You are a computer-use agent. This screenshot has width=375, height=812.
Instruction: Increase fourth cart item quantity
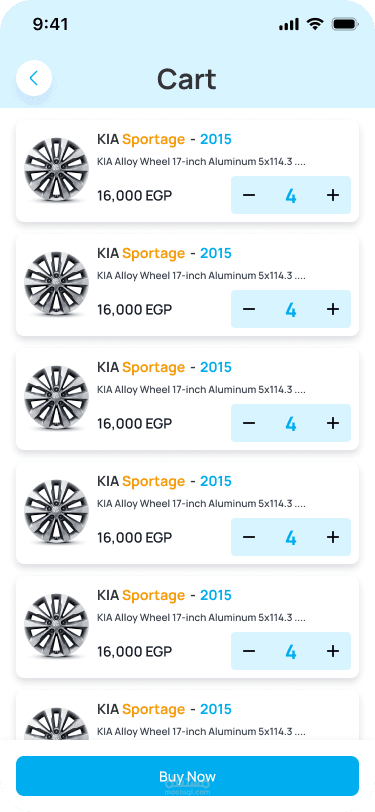click(333, 537)
